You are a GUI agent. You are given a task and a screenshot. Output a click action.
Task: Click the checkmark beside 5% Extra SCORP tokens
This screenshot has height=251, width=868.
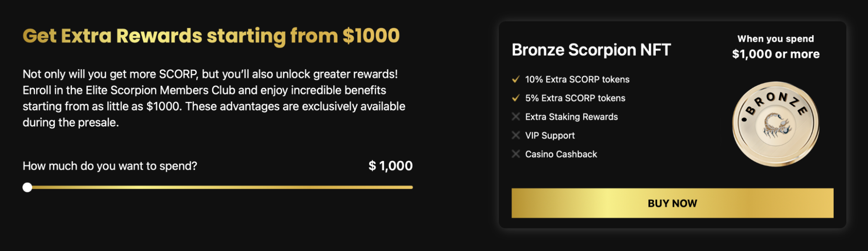click(516, 98)
